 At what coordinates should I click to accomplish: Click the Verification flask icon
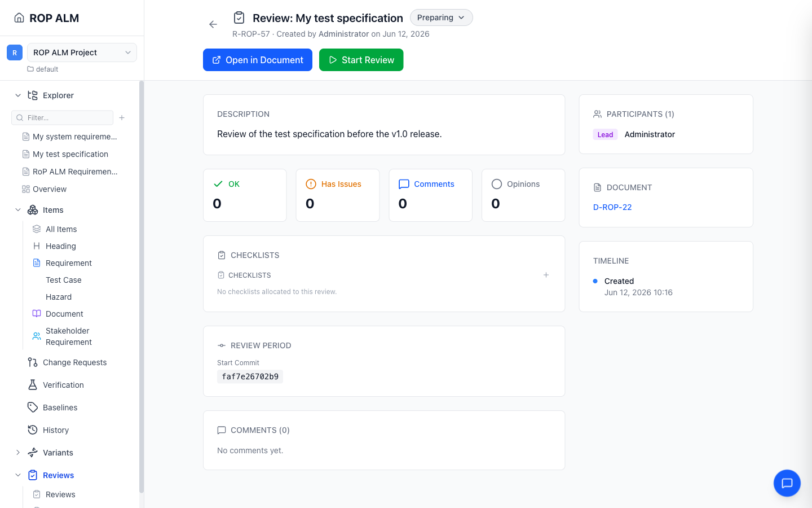tap(33, 385)
